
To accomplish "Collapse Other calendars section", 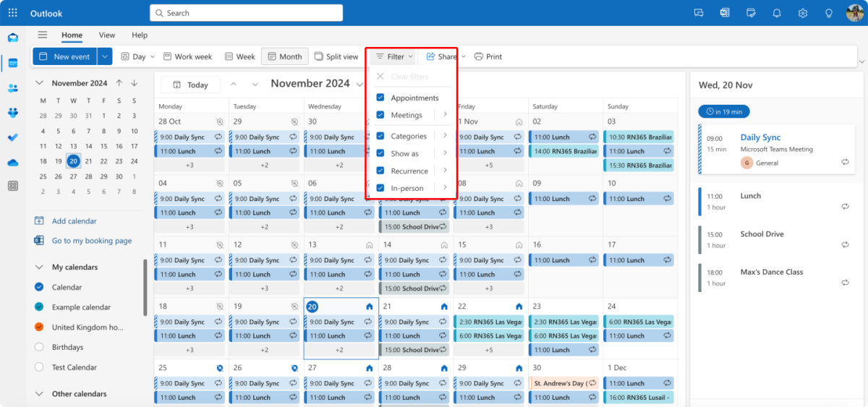I will pyautogui.click(x=39, y=394).
